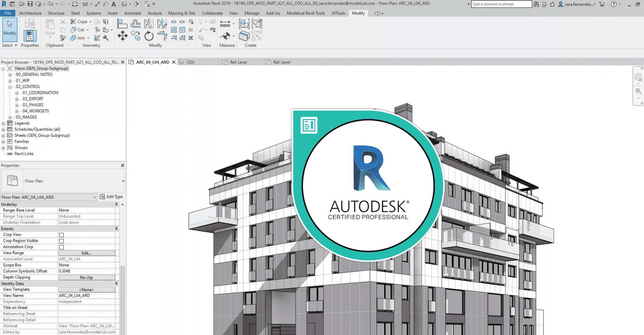The image size is (644, 335).
Task: Click the Pin icon in Modify panel
Action: tap(191, 30)
